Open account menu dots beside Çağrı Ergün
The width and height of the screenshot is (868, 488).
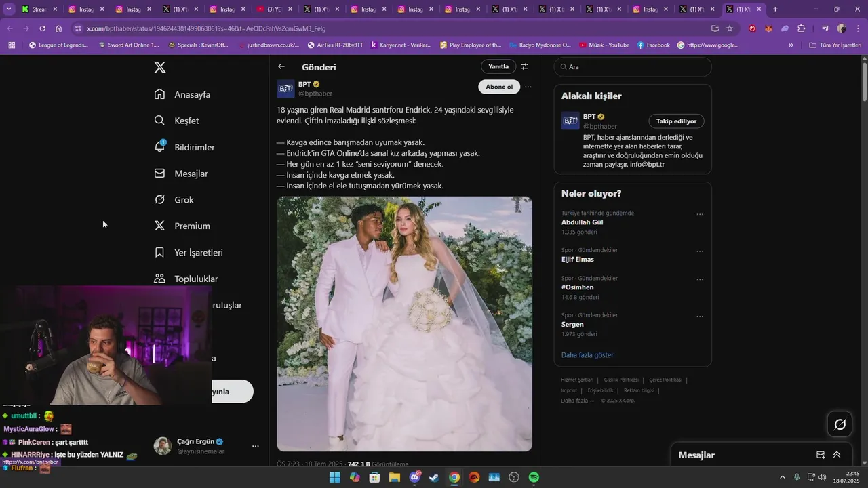tap(256, 446)
